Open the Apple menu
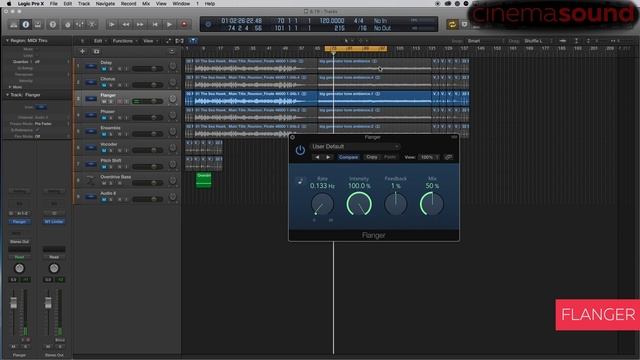640x360 pixels. tap(9, 4)
